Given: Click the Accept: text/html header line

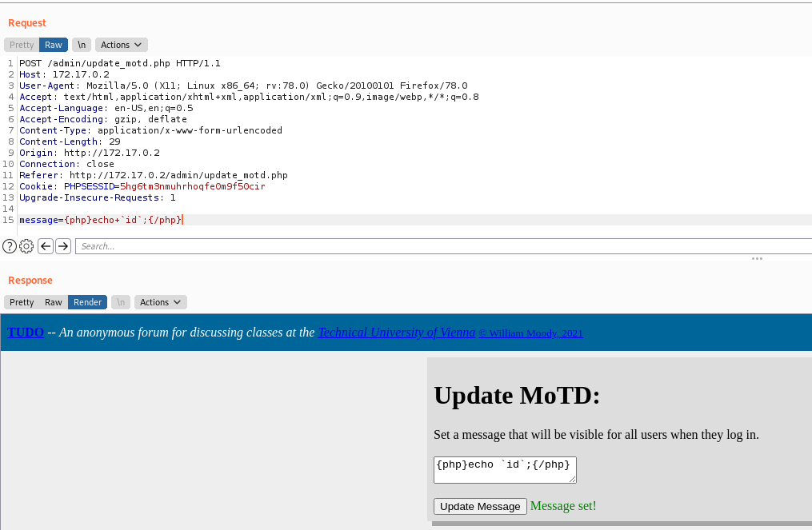Looking at the screenshot, I should point(249,97).
